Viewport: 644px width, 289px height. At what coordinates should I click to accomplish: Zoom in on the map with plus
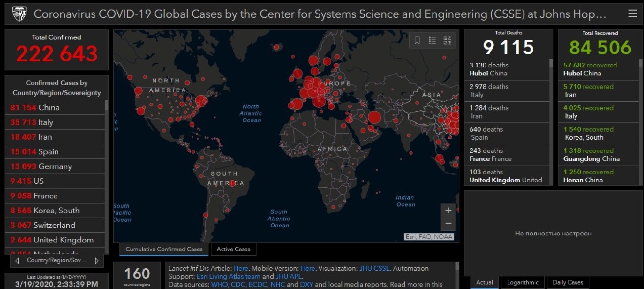tap(448, 211)
